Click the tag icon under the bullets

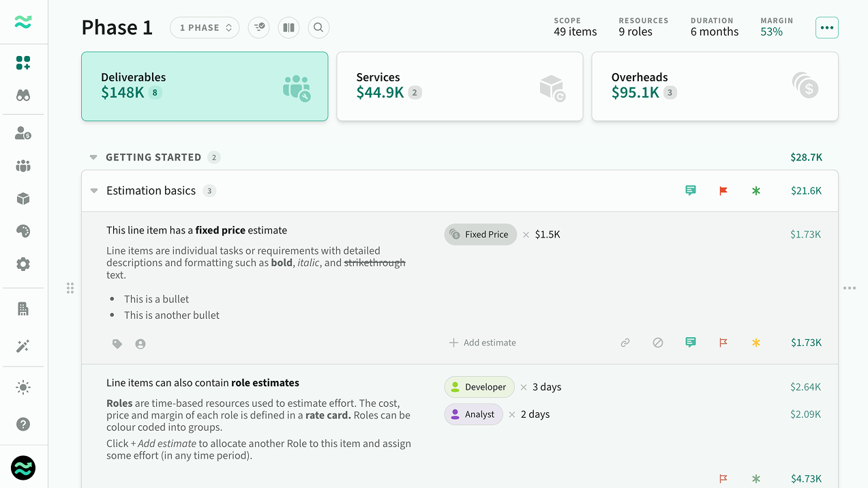tap(117, 344)
